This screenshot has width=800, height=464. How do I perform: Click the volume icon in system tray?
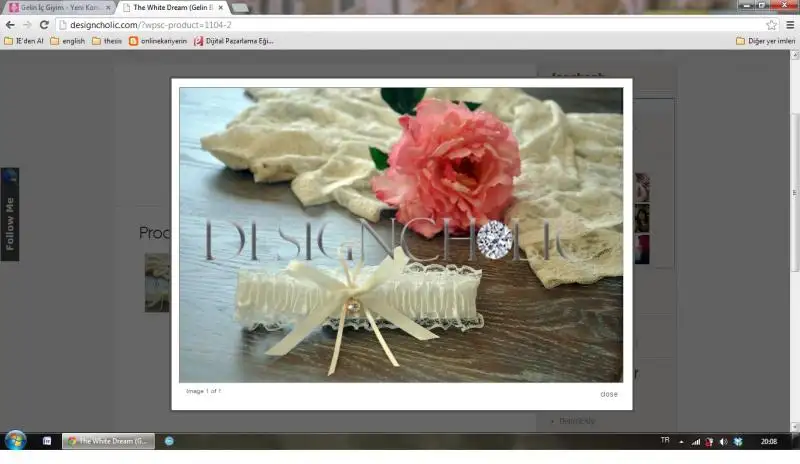pyautogui.click(x=724, y=441)
